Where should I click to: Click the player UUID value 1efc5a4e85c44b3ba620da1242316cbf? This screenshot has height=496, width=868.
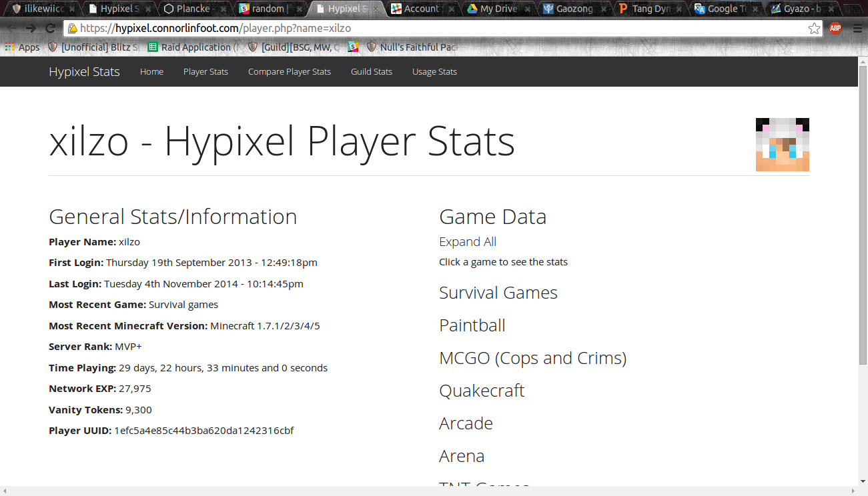pyautogui.click(x=204, y=431)
